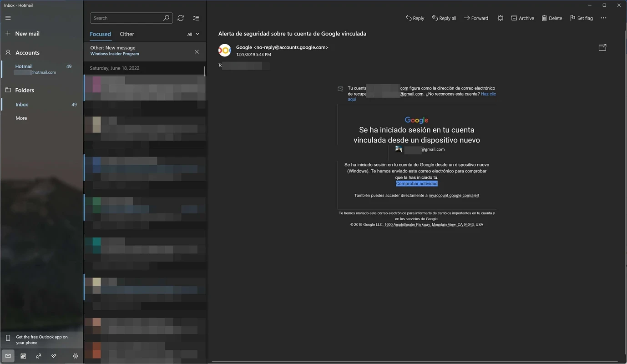Image resolution: width=627 pixels, height=364 pixels.
Task: Switch to Mail icon in bottom bar
Action: (8, 356)
